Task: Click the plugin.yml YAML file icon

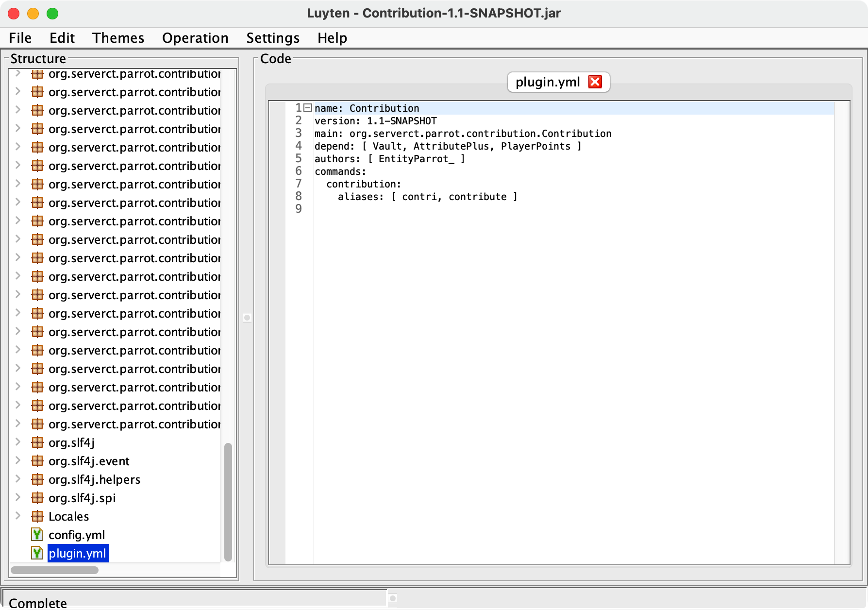Action: pyautogui.click(x=37, y=553)
